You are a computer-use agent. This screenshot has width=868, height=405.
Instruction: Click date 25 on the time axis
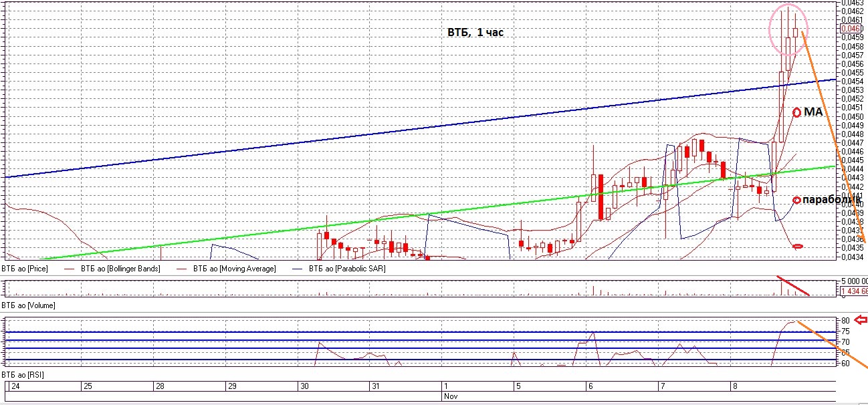(x=87, y=386)
